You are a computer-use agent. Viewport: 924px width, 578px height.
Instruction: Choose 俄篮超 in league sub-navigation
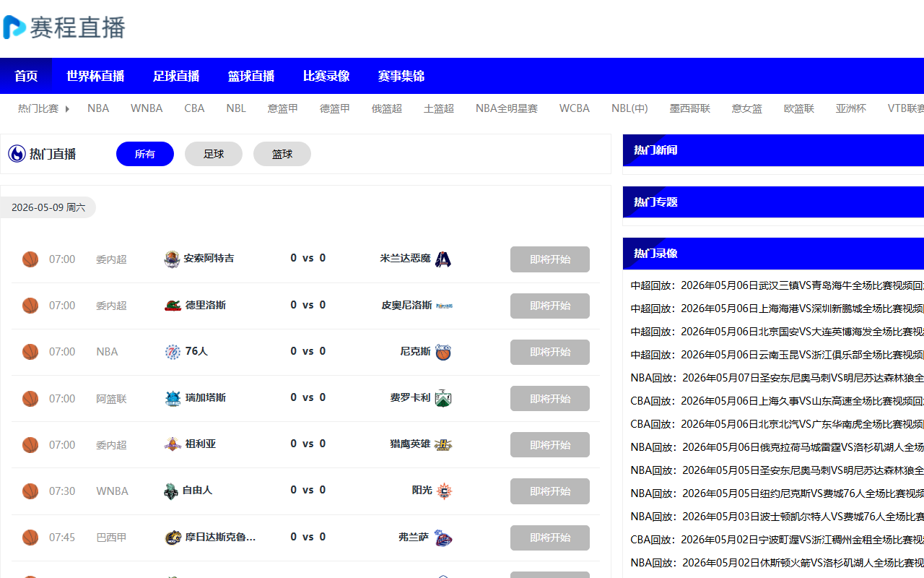(x=387, y=108)
